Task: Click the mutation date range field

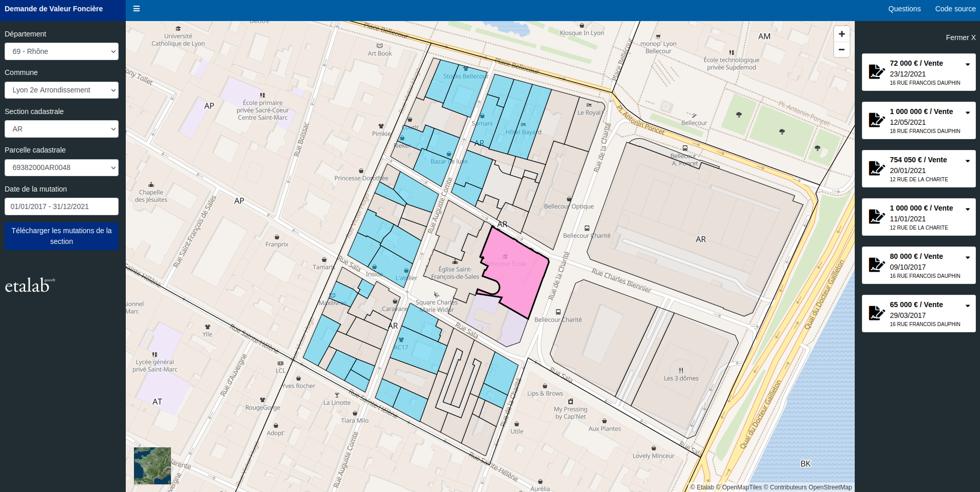Action: tap(62, 206)
